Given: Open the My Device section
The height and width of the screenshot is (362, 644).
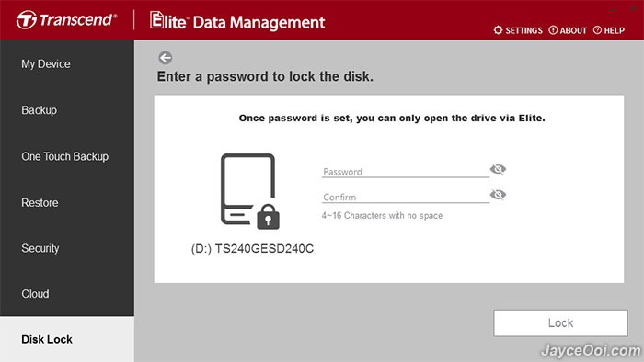Looking at the screenshot, I should [46, 64].
